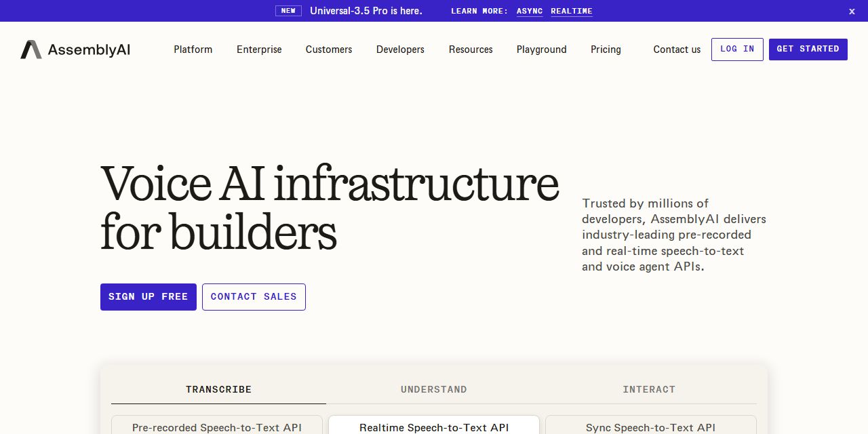Open the ASYNC learn more link
Screen dimensions: 868x434
pyautogui.click(x=530, y=11)
